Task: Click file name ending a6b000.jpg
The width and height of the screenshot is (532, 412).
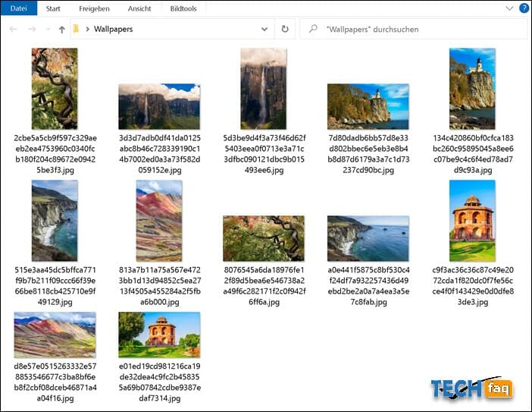Action: coord(160,285)
